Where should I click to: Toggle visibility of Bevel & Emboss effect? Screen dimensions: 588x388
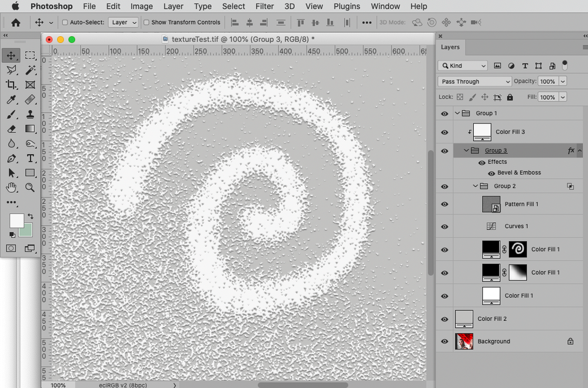point(491,173)
